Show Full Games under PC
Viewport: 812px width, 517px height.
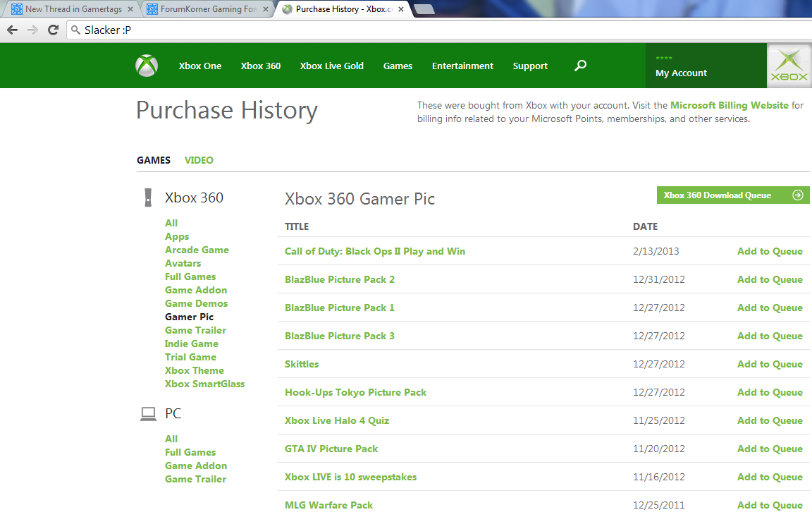point(190,452)
